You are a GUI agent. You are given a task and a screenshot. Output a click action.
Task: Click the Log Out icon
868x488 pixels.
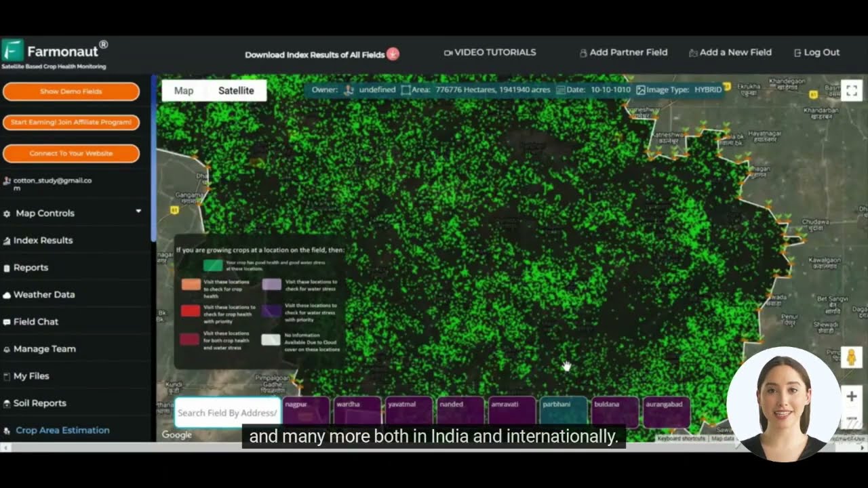tap(797, 53)
